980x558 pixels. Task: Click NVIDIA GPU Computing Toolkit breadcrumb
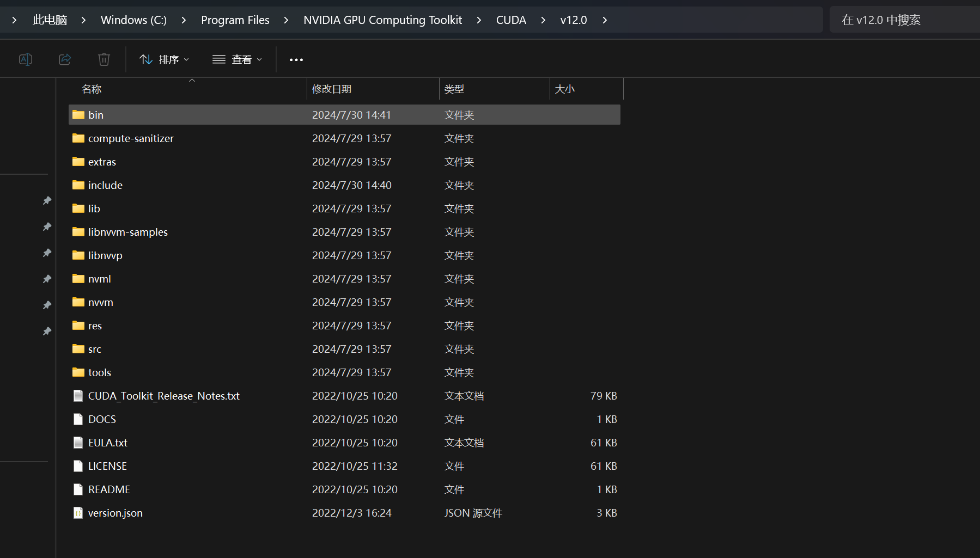[382, 20]
